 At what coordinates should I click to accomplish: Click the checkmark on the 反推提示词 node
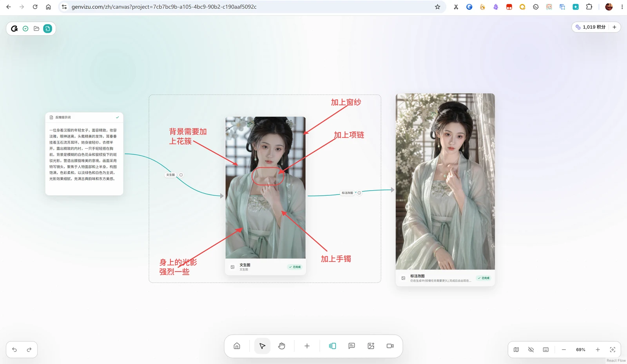click(117, 117)
